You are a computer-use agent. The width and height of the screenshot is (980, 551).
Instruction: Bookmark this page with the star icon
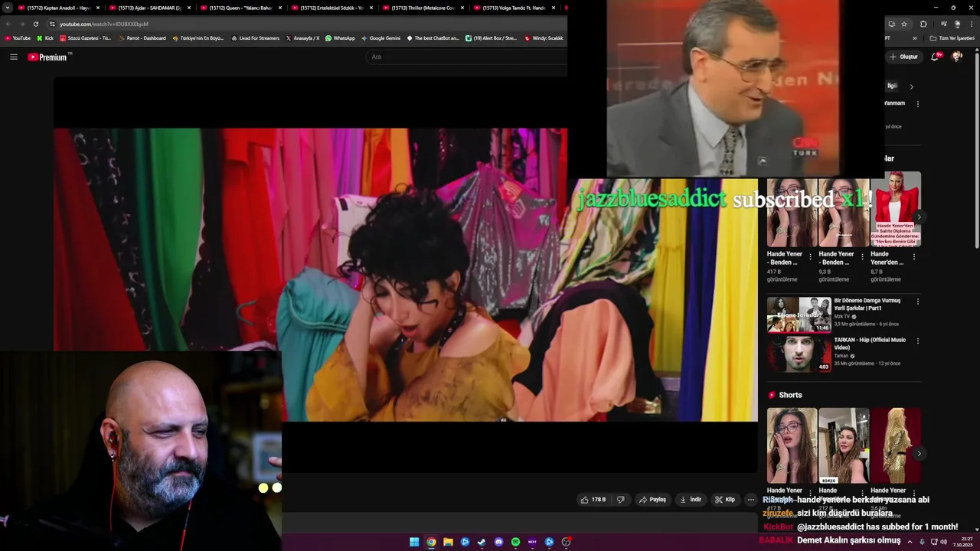tap(904, 24)
